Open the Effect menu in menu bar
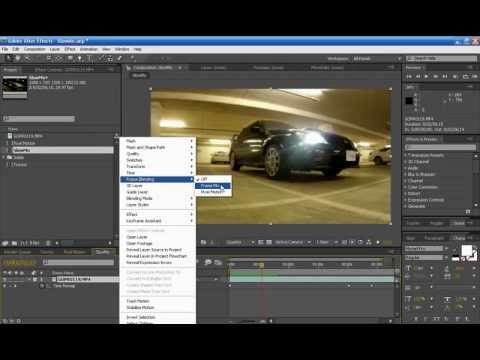 (70, 49)
